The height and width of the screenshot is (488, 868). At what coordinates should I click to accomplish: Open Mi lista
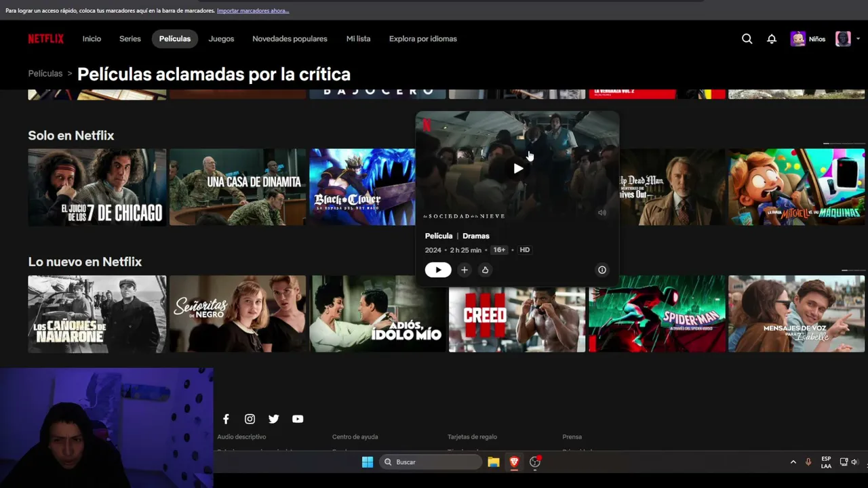(358, 39)
